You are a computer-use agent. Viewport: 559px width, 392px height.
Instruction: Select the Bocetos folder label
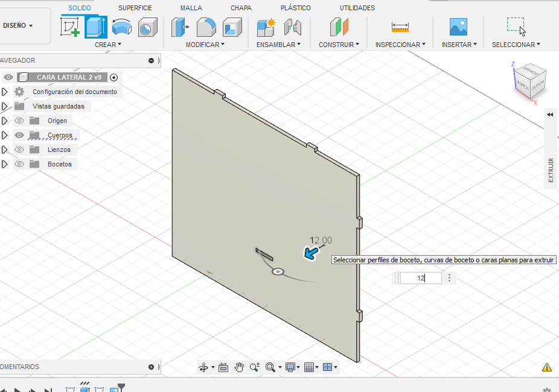coord(60,164)
